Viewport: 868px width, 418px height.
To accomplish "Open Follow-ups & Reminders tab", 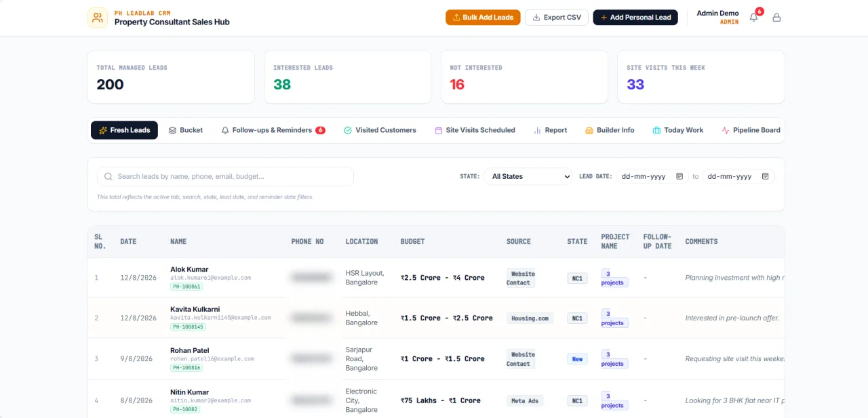I will click(273, 130).
